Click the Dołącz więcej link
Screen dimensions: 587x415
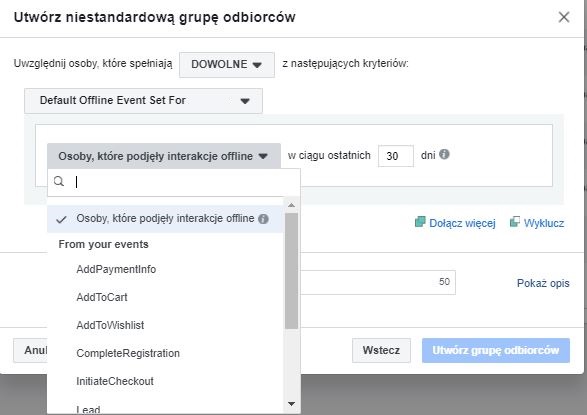(x=462, y=223)
